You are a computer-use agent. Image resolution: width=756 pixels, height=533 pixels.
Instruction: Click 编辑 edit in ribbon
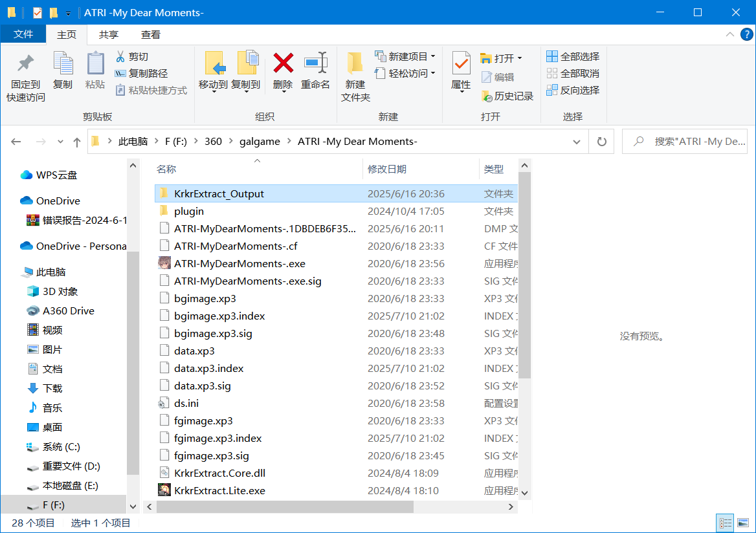(x=498, y=77)
